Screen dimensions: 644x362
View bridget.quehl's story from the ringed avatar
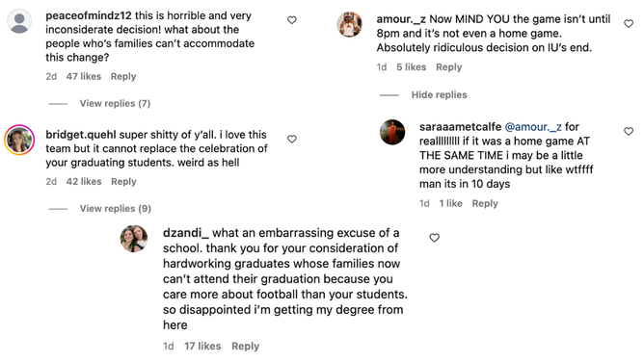coord(19,140)
